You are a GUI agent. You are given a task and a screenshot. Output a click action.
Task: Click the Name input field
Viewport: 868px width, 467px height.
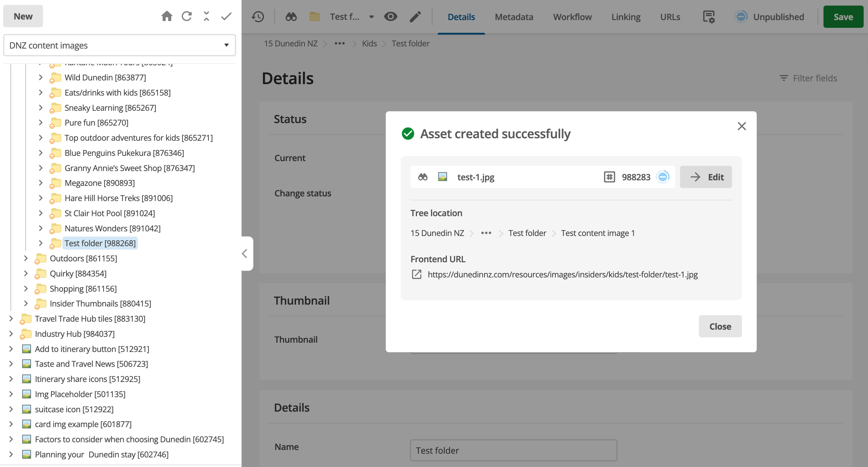point(513,450)
